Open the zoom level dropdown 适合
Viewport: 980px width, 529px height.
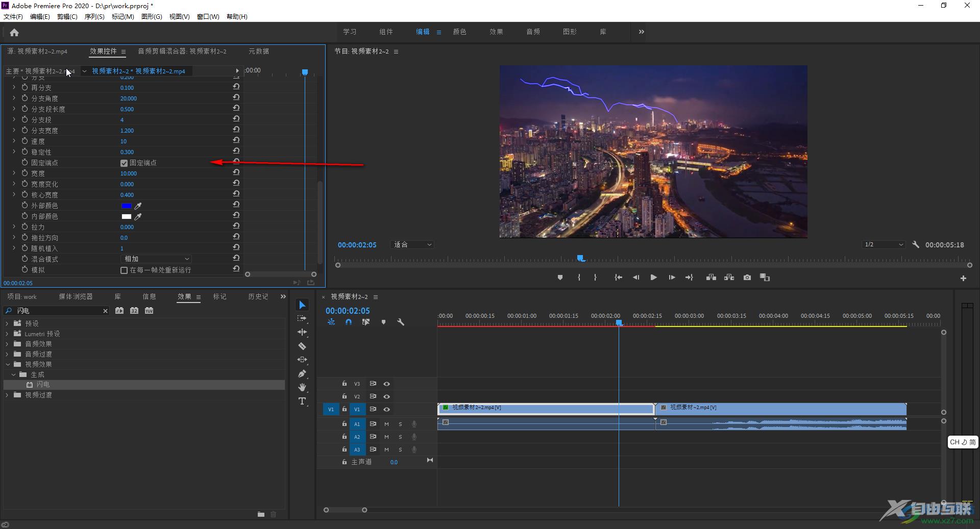point(412,244)
